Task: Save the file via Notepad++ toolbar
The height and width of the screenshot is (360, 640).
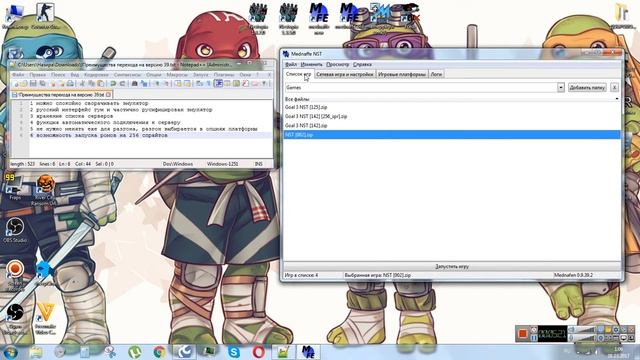Action: (33, 84)
